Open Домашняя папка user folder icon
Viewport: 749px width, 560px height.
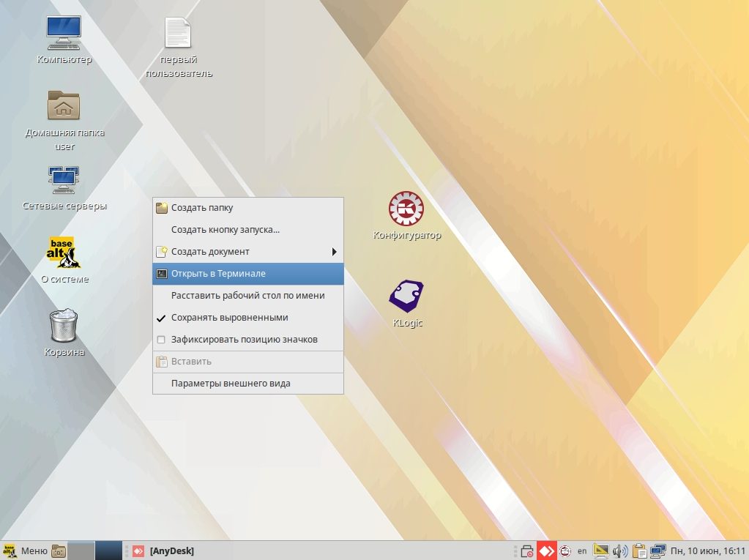point(64,106)
